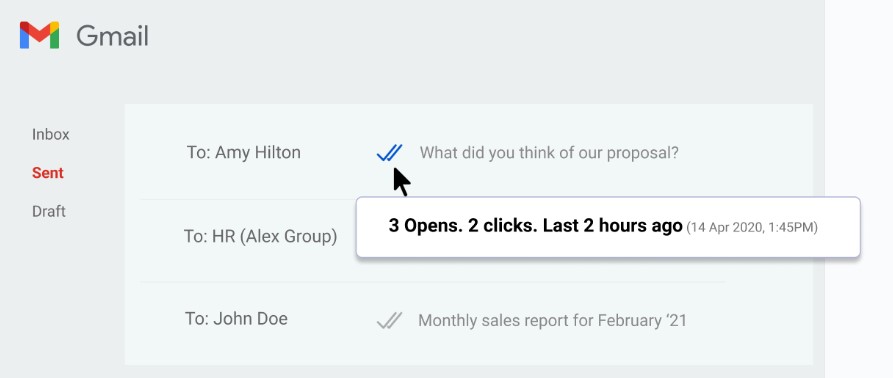Click the blue double-check tracking icon
Viewport: 893px width, 378px height.
390,153
